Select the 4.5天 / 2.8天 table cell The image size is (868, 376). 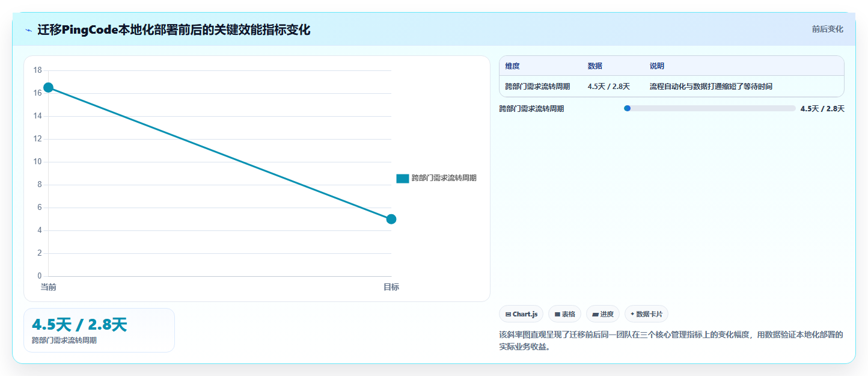tap(609, 87)
